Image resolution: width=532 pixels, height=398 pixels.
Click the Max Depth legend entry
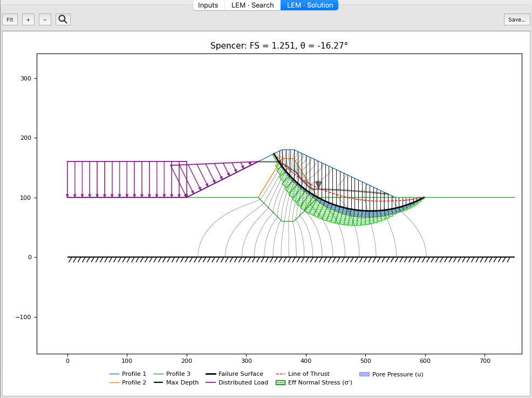(x=176, y=382)
